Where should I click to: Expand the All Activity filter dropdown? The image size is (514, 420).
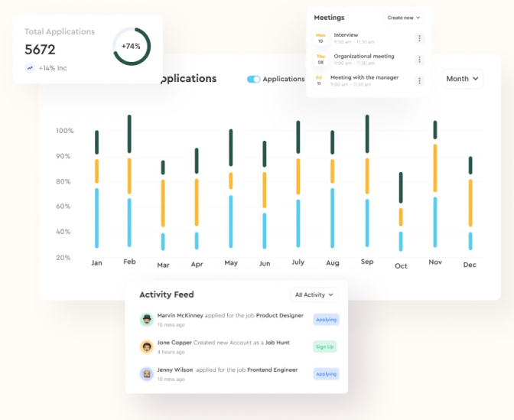(314, 295)
